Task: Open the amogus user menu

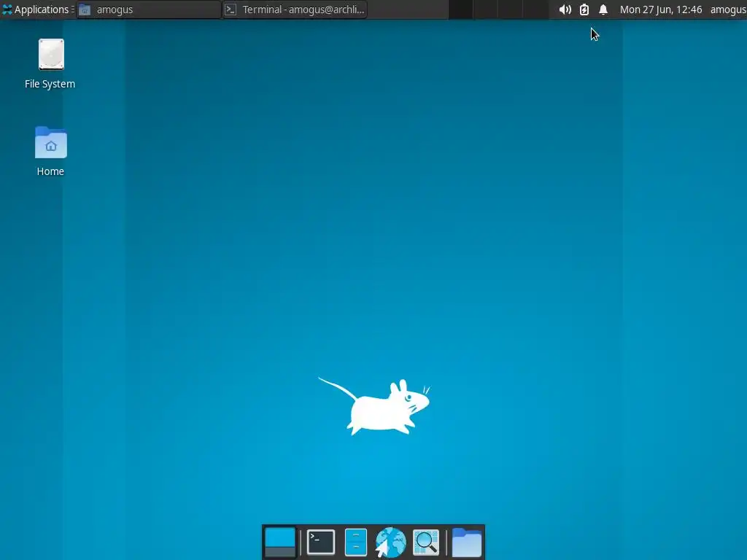Action: (728, 9)
